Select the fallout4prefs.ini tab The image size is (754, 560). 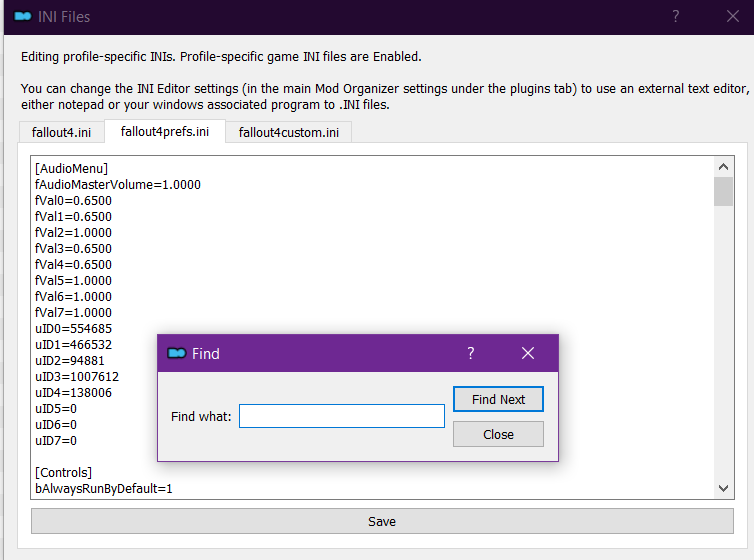(x=165, y=131)
